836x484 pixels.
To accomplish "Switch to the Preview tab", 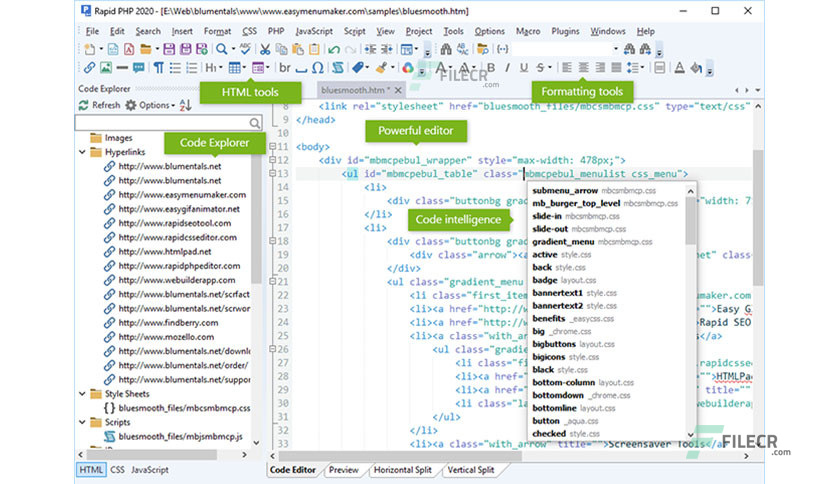I will tap(343, 470).
